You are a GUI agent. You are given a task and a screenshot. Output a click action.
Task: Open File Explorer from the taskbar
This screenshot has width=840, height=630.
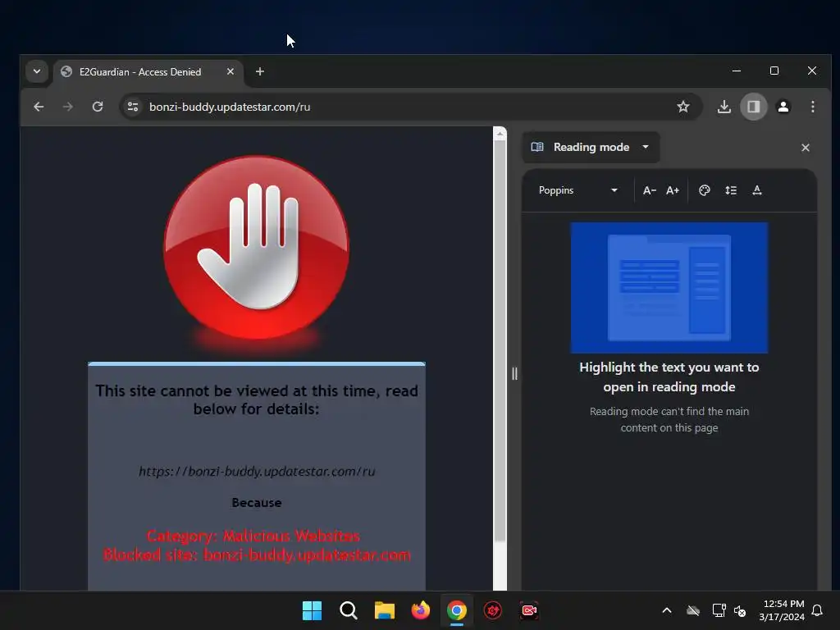coord(384,610)
